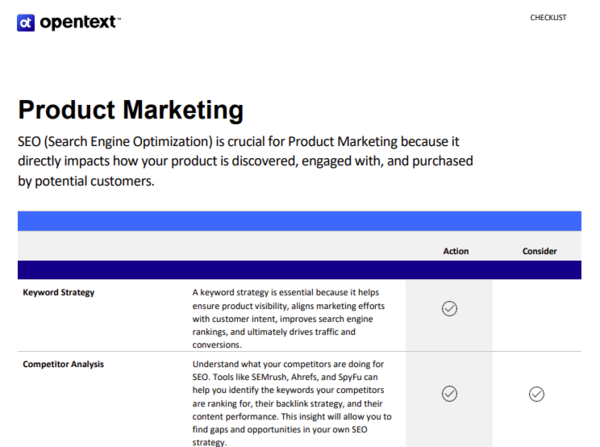Click the dark navy divider bar

[299, 270]
